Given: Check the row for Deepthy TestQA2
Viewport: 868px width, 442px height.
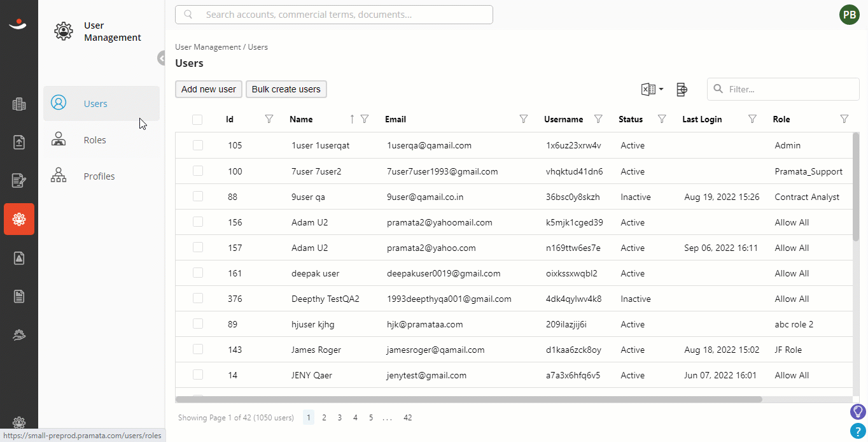Looking at the screenshot, I should click(198, 298).
